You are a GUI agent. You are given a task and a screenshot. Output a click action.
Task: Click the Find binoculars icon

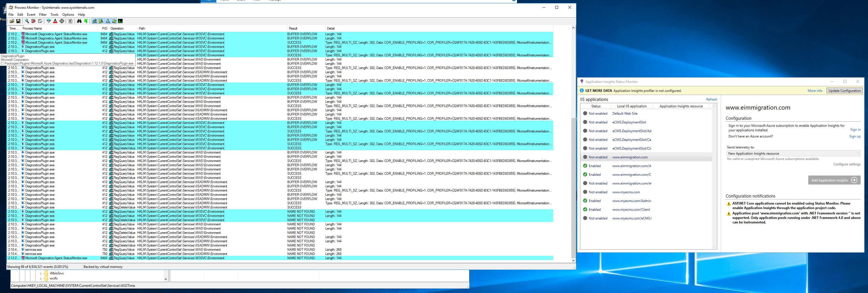tap(79, 21)
